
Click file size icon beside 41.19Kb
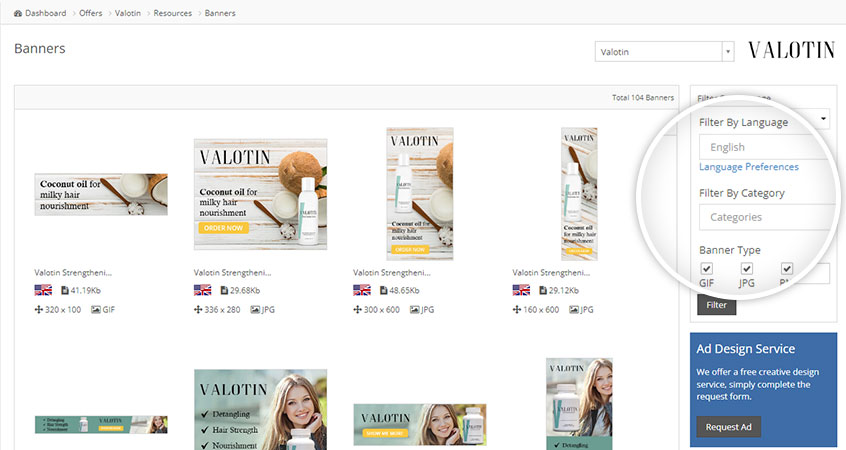tap(64, 290)
